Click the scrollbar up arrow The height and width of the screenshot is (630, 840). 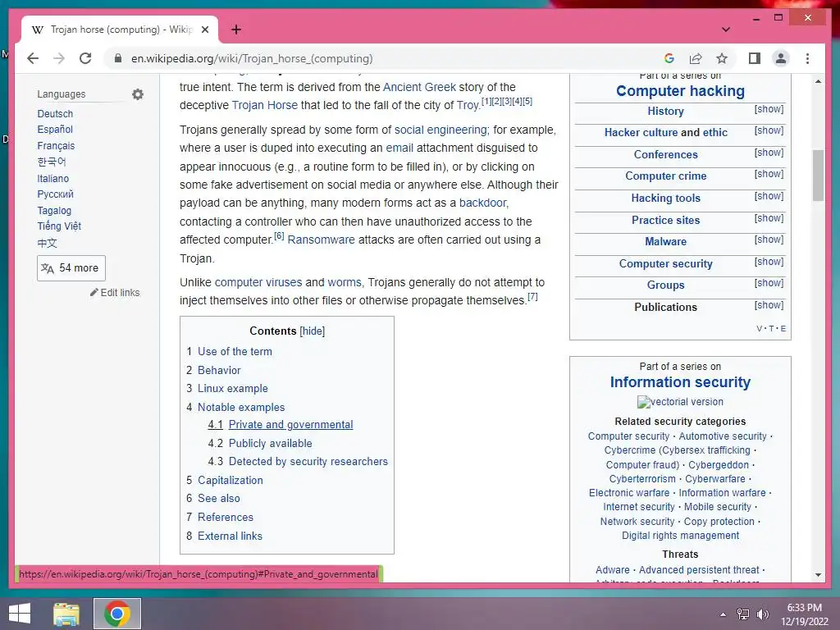pyautogui.click(x=818, y=81)
